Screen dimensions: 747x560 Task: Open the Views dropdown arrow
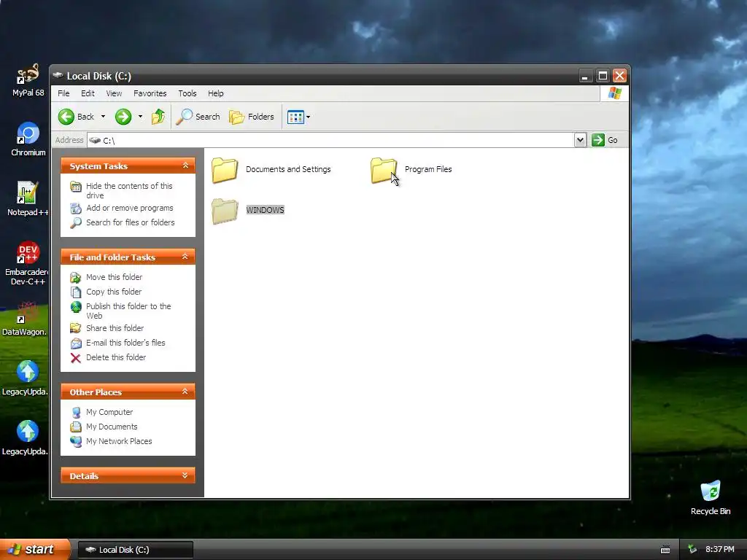309,117
